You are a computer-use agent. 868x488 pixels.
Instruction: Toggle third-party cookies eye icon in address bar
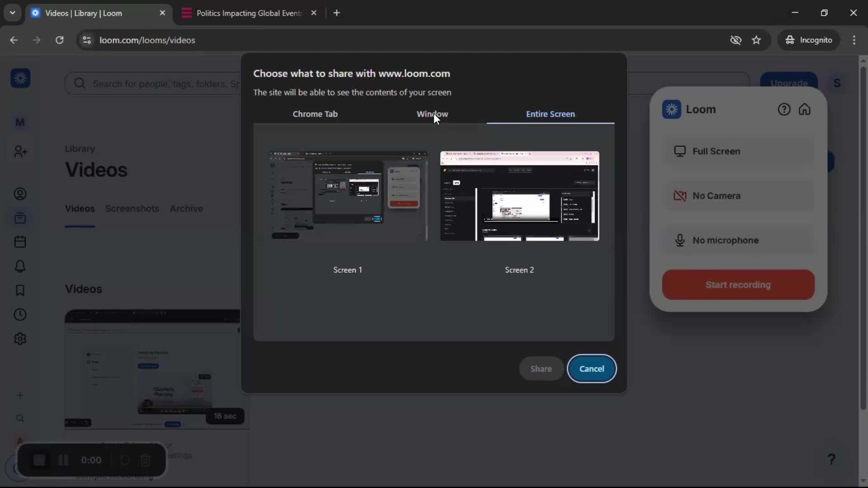[x=736, y=40]
